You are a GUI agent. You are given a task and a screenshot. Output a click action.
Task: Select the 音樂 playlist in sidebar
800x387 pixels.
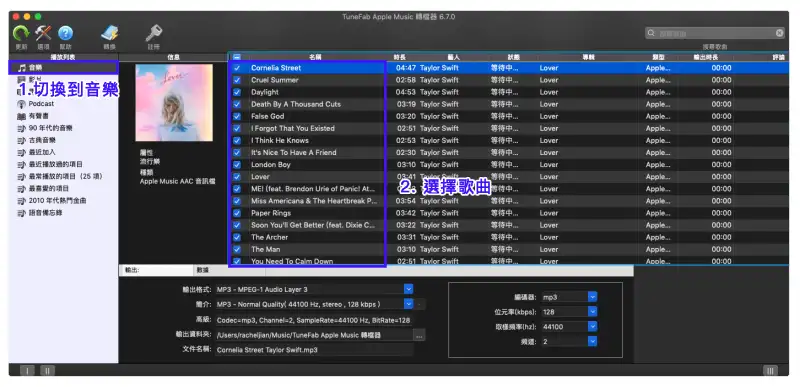63,67
